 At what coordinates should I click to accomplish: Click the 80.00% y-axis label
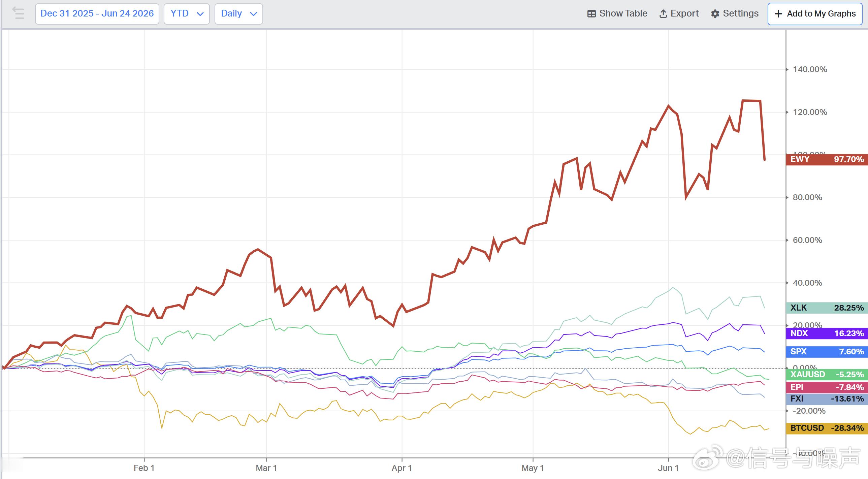(x=808, y=197)
